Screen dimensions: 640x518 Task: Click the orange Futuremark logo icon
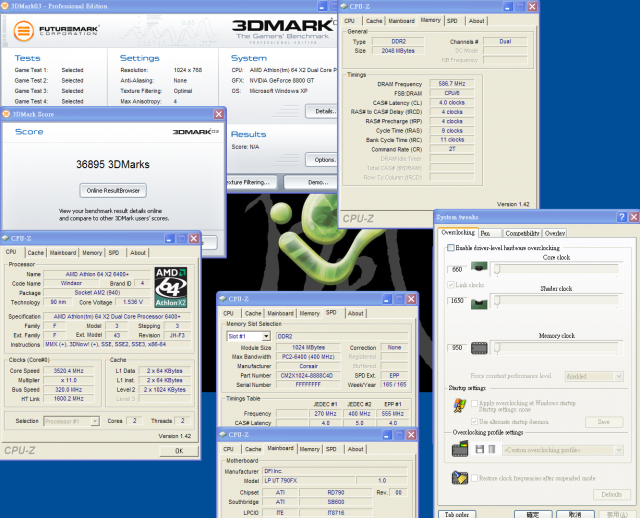coord(24,31)
